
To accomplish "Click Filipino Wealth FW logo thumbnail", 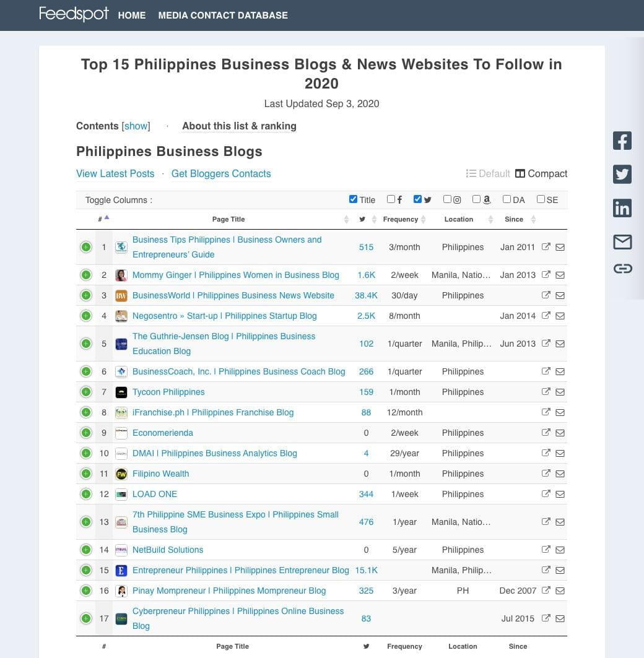I will click(x=121, y=474).
